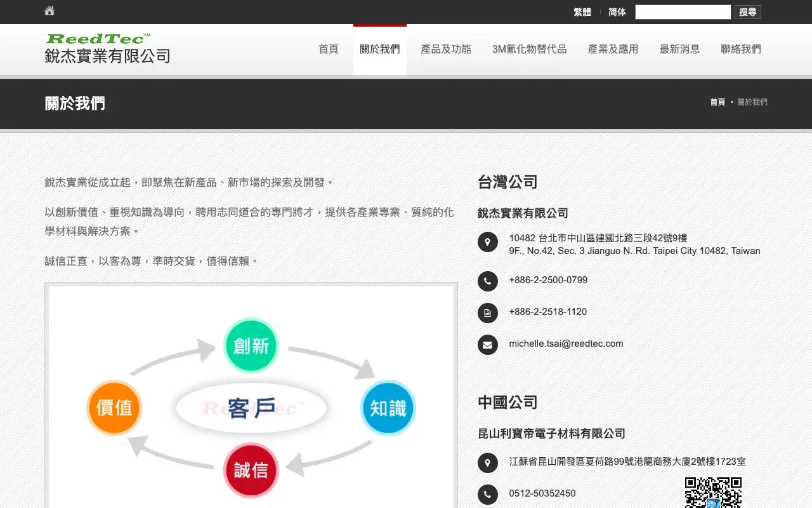Click fax icon beside +886-2-2518-1120
Viewport: 812px width, 508px height.
tap(487, 312)
